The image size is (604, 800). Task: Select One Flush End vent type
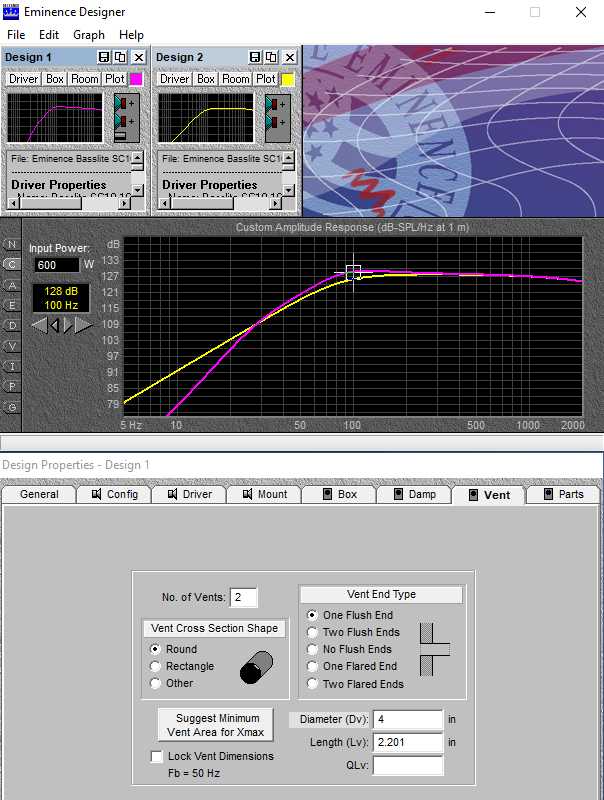tap(350, 615)
